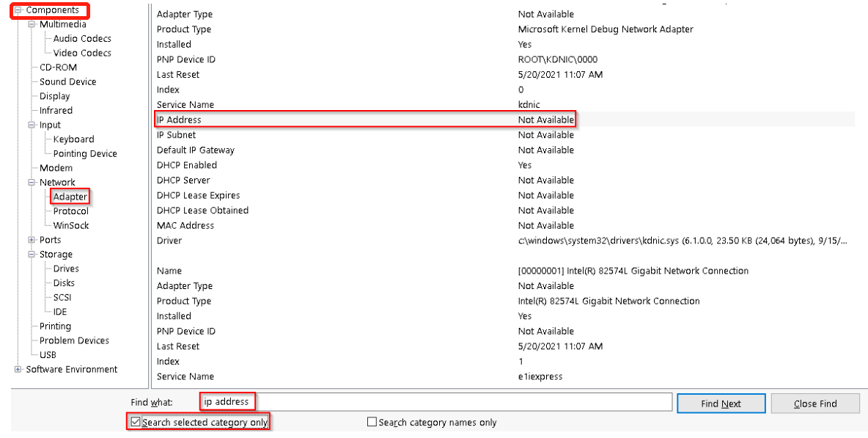868x438 pixels.
Task: Open the WinSock category
Action: point(70,225)
